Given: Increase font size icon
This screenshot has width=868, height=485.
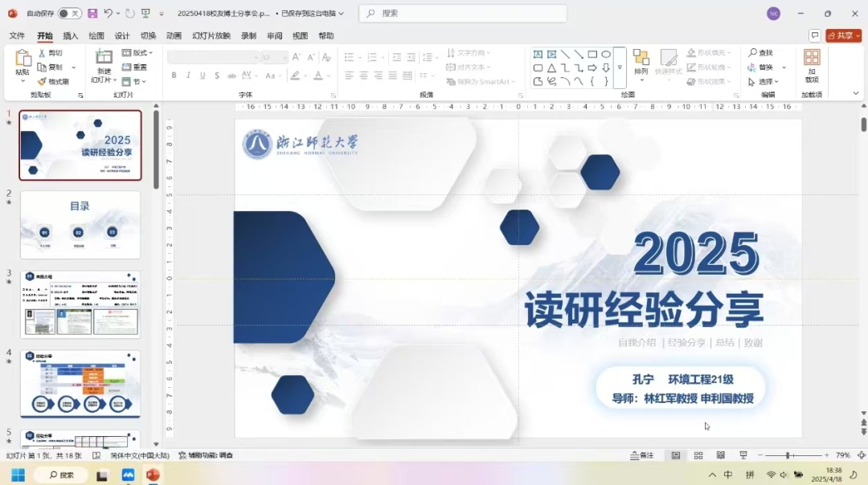Looking at the screenshot, I should 296,58.
